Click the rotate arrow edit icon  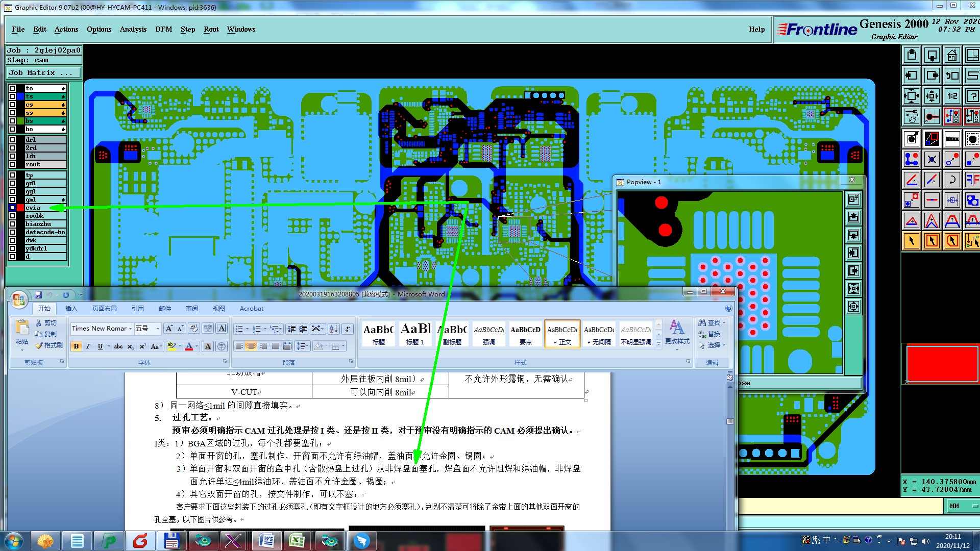tap(952, 180)
